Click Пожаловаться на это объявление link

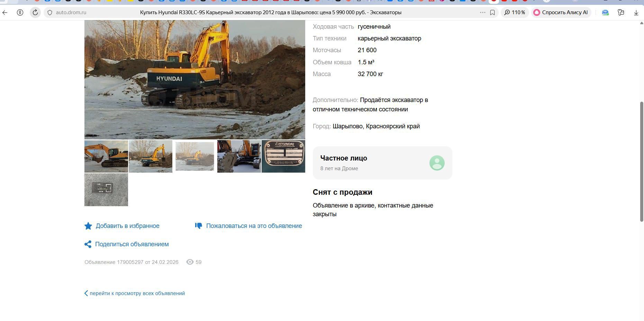[x=254, y=226]
